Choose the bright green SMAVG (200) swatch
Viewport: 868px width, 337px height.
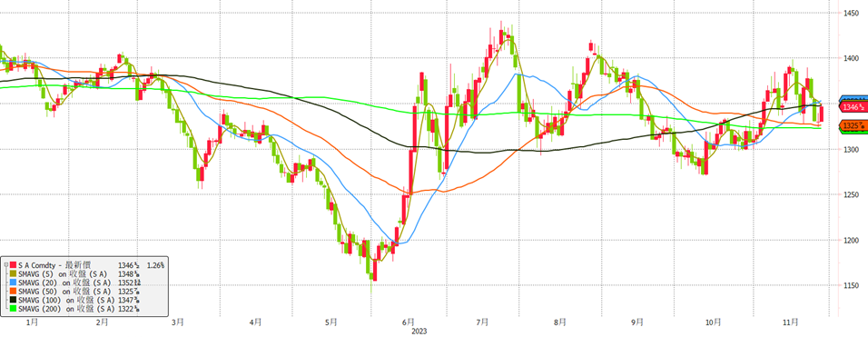pos(14,308)
